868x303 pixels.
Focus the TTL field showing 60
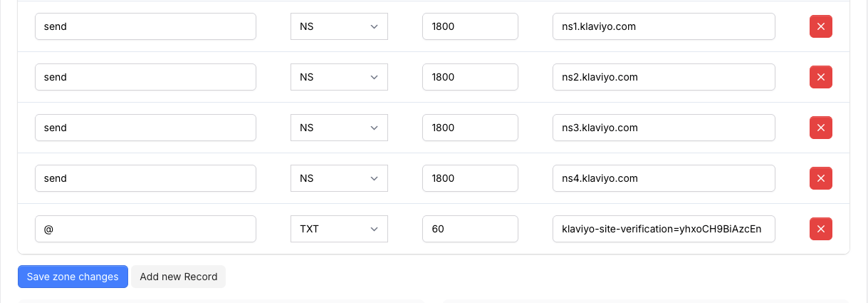pos(470,229)
